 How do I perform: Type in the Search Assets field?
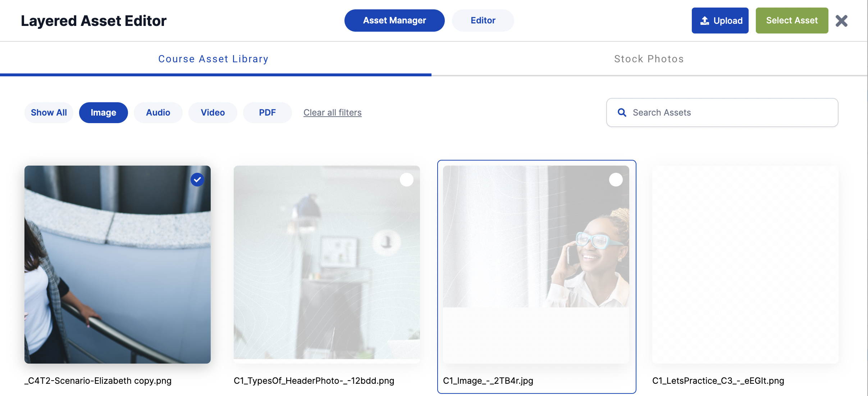tap(730, 113)
